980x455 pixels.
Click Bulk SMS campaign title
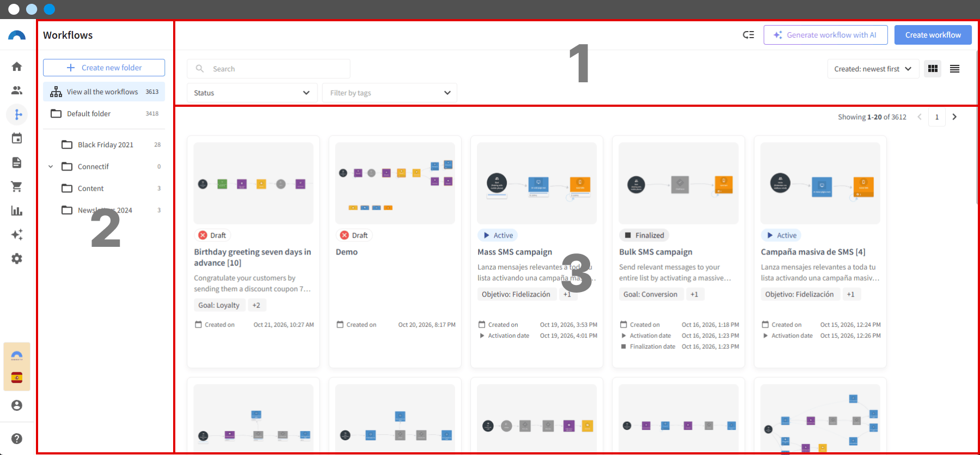[656, 252]
